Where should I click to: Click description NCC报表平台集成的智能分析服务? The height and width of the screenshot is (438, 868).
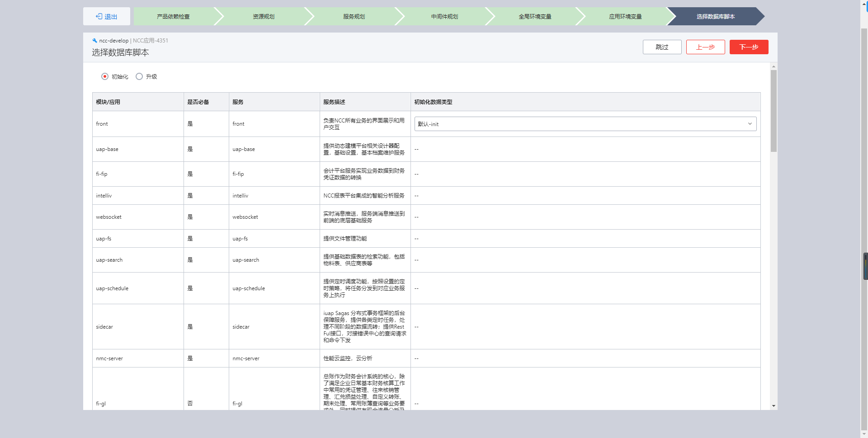click(x=364, y=196)
